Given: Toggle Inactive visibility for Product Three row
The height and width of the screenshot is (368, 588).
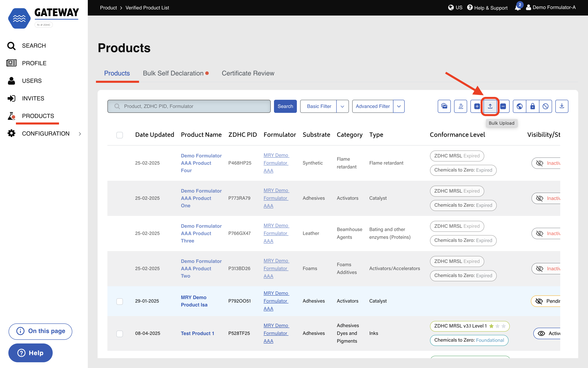Looking at the screenshot, I should tap(546, 233).
